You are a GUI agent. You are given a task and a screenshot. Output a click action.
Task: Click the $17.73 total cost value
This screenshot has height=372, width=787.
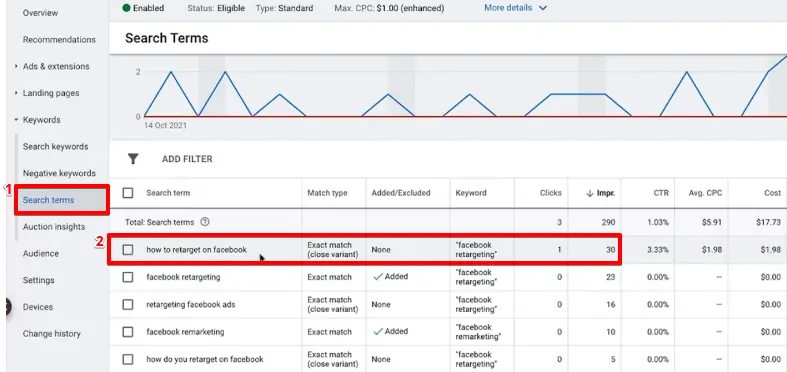(x=768, y=222)
